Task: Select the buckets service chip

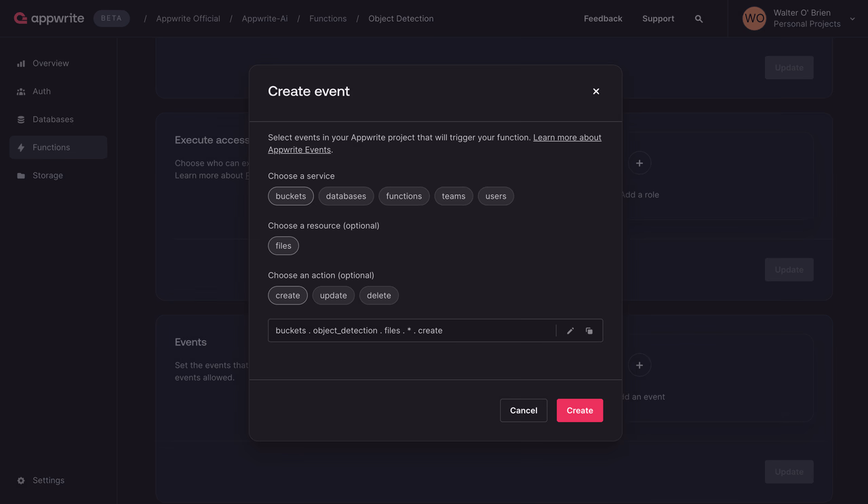Action: (291, 196)
